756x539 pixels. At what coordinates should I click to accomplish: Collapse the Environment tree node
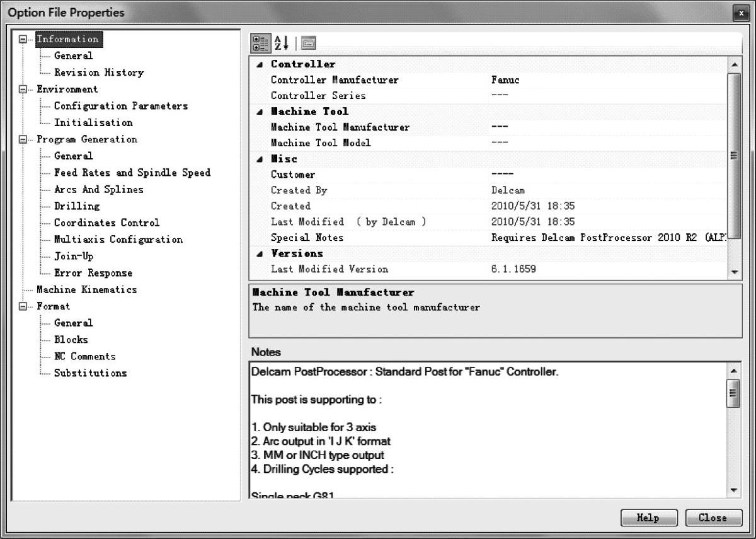coord(24,90)
